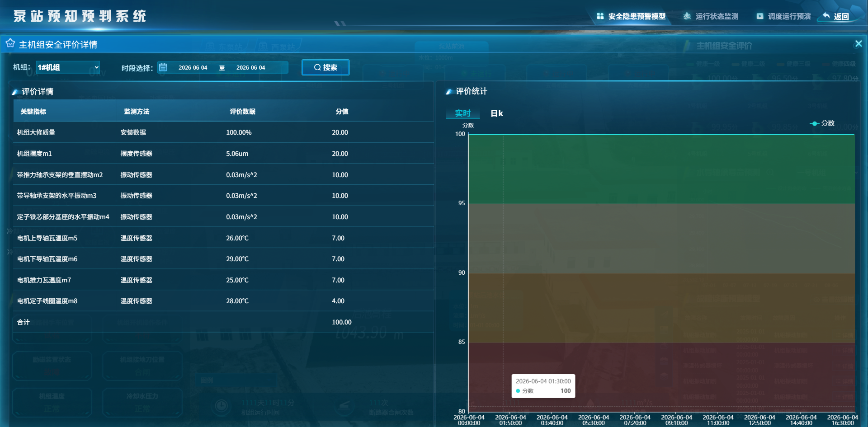Screen dimensions: 868x427
Task: Click the 5.06um value cell
Action: click(237, 154)
